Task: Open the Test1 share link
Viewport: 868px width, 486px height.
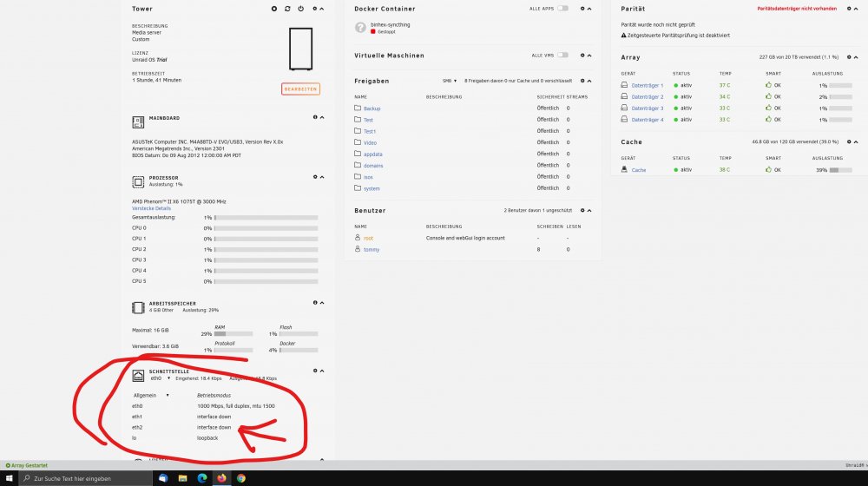Action: [x=369, y=131]
